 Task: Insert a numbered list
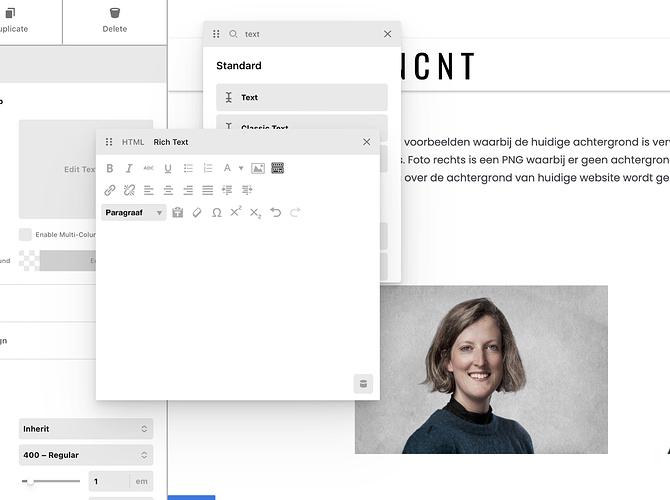(x=208, y=168)
